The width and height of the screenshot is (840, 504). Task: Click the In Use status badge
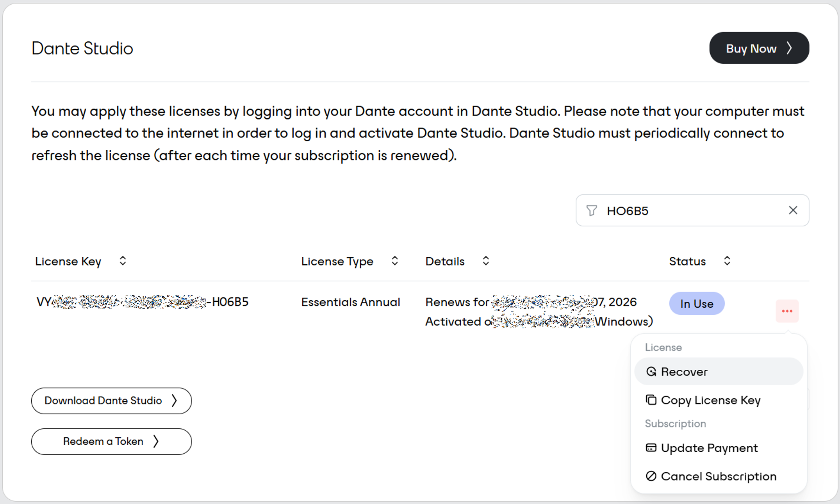pyautogui.click(x=697, y=303)
